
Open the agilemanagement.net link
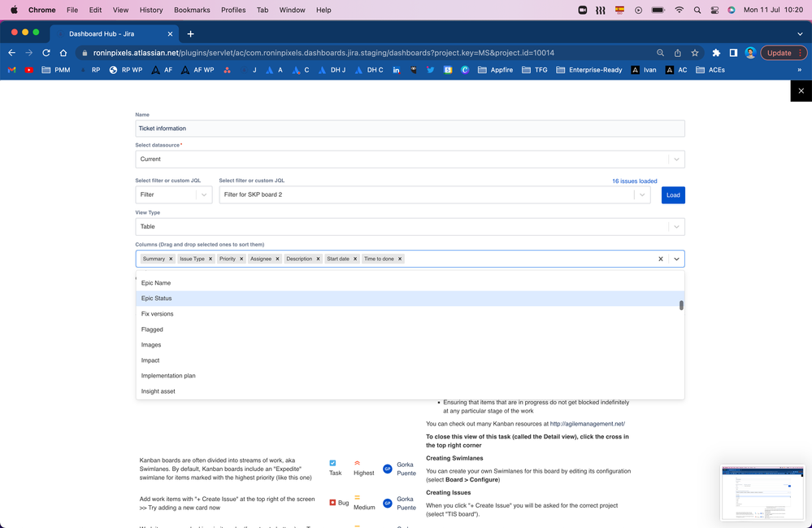point(587,423)
